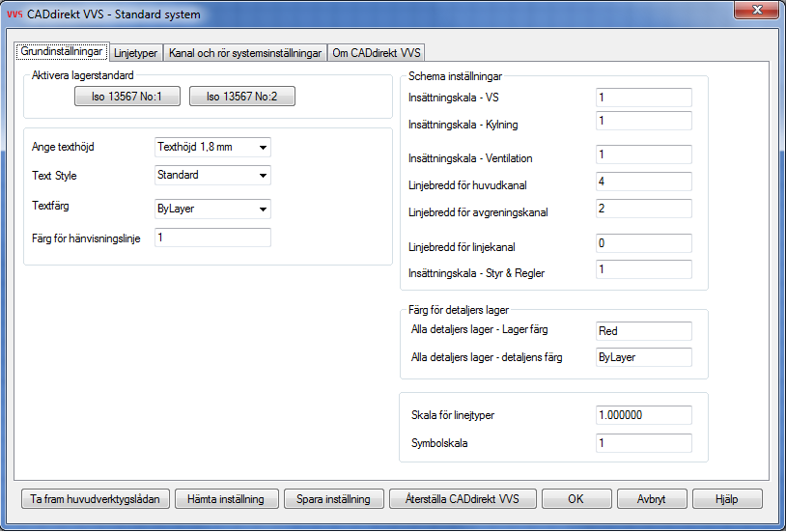The width and height of the screenshot is (786, 532).
Task: Click the Linjebredd för linjekanal field
Action: (644, 243)
